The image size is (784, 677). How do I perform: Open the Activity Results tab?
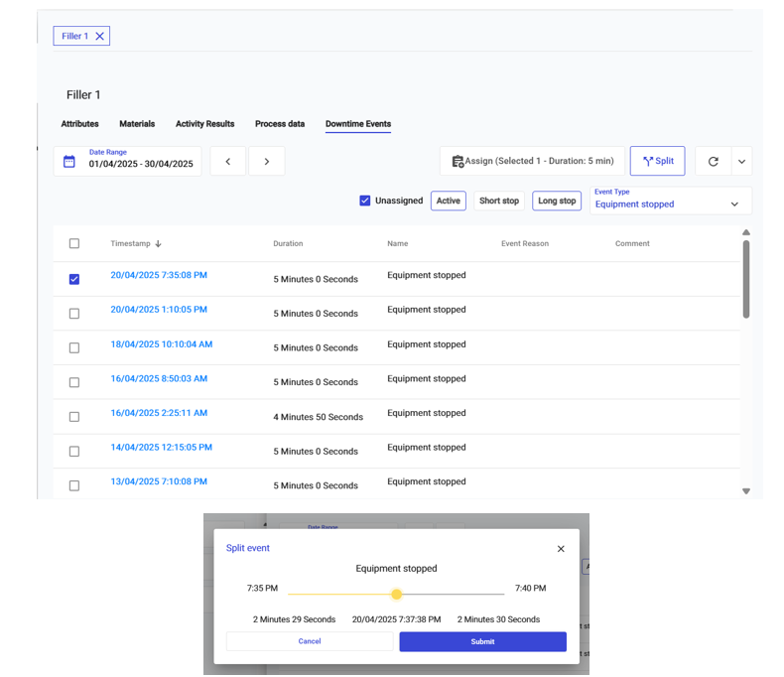(204, 124)
